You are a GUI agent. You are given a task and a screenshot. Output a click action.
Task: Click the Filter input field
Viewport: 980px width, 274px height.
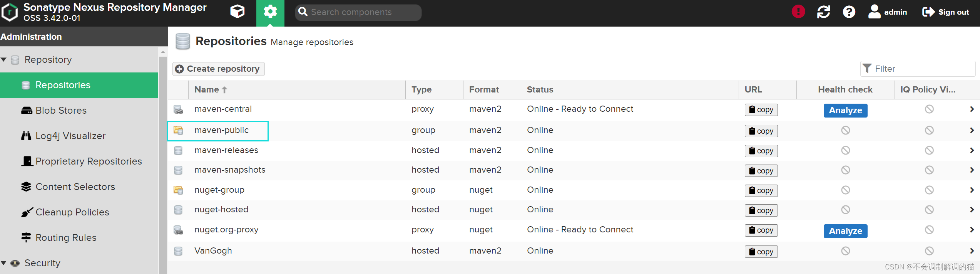tap(918, 69)
